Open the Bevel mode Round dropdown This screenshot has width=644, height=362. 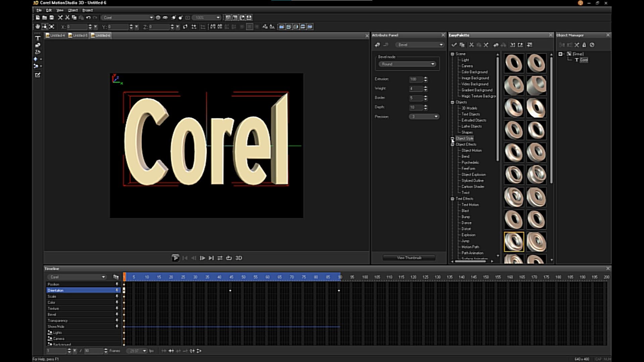(408, 64)
